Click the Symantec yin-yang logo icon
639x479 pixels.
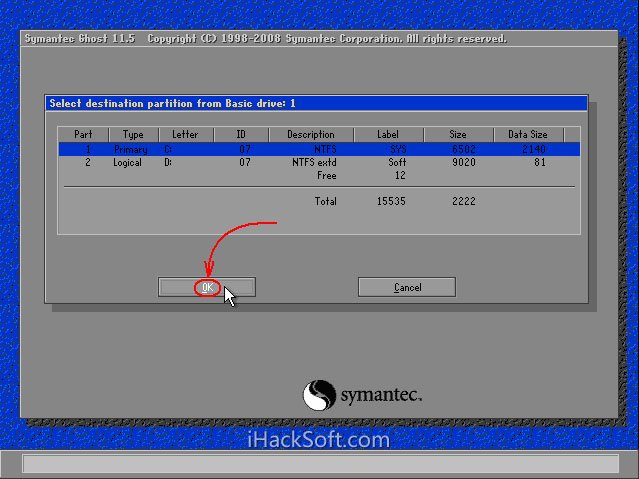coord(319,394)
